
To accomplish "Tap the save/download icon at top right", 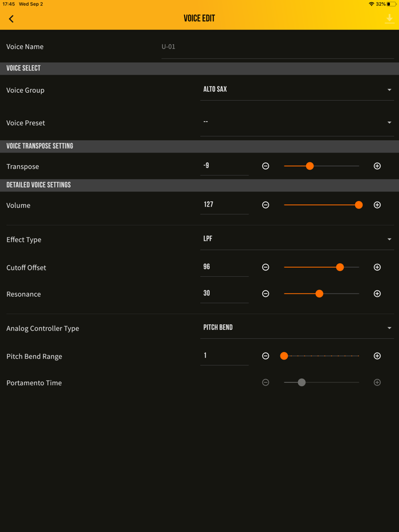I will [x=389, y=18].
